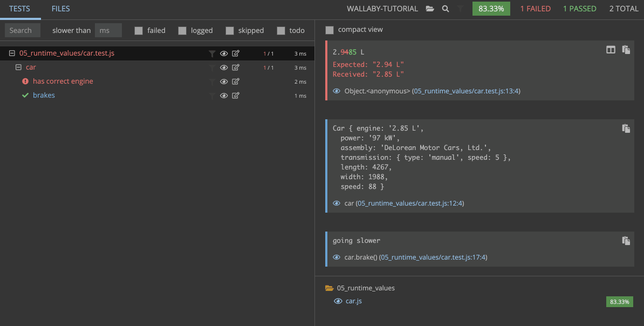Screen dimensions: 644x326
Task: Collapse the 05_runtime_values/car.test.js file node
Action: pyautogui.click(x=12, y=53)
